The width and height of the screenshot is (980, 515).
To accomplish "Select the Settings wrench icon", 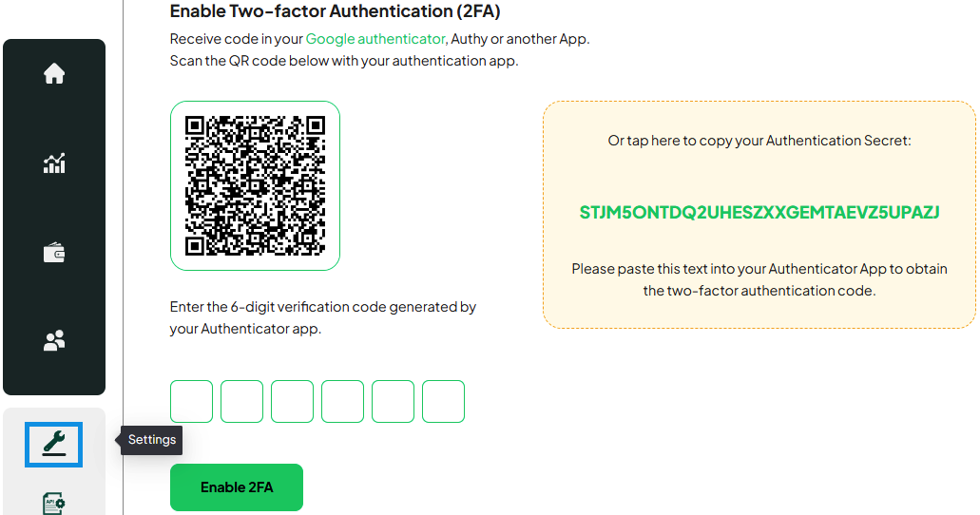I will pyautogui.click(x=54, y=445).
